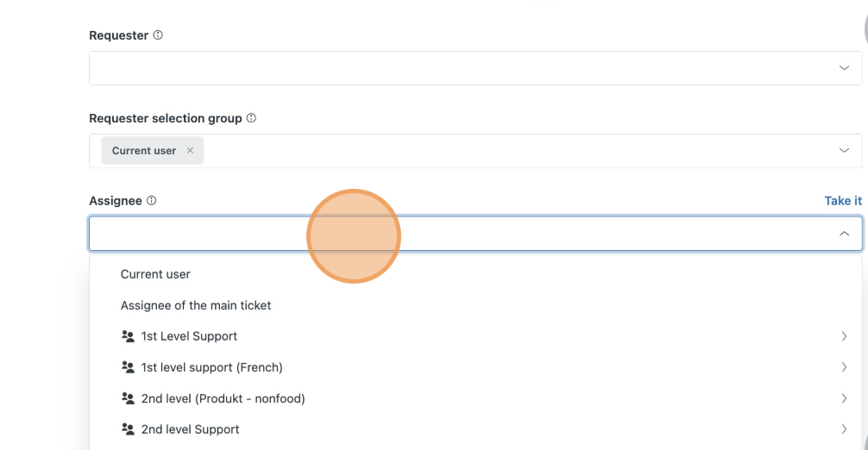Viewport: 868px width, 450px height.
Task: Expand the 1st level support (French) submenu arrow
Action: point(844,367)
